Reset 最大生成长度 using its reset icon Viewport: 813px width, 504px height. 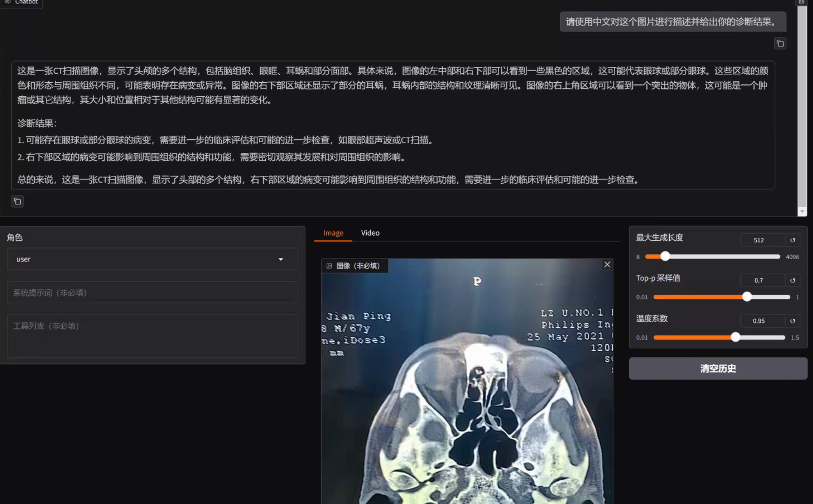pos(793,240)
